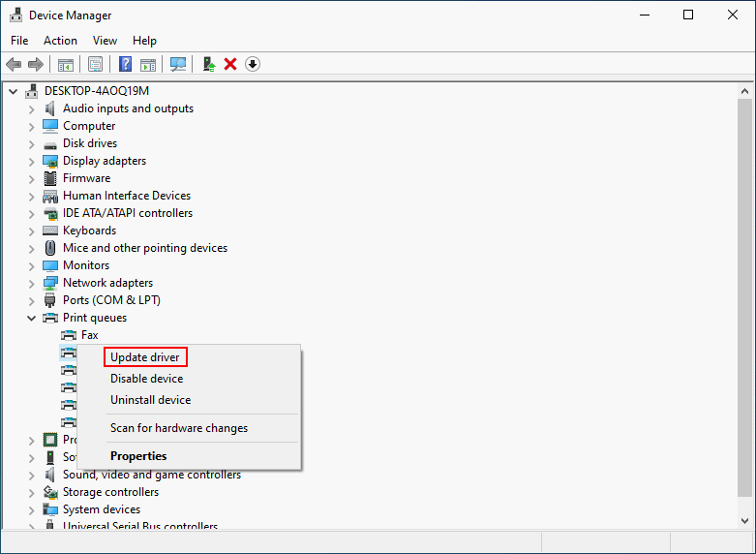Click the Display adapters category icon
Image resolution: width=756 pixels, height=554 pixels.
(50, 161)
